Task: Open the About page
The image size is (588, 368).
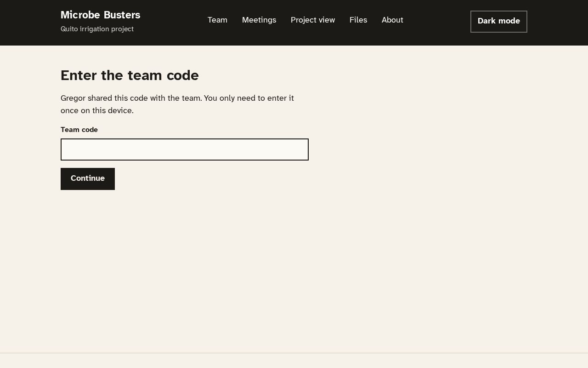Action: tap(392, 20)
